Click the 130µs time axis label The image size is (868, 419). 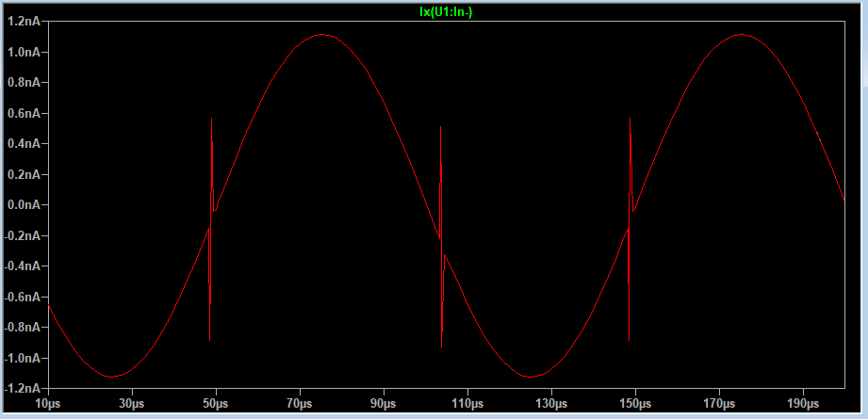(x=551, y=405)
